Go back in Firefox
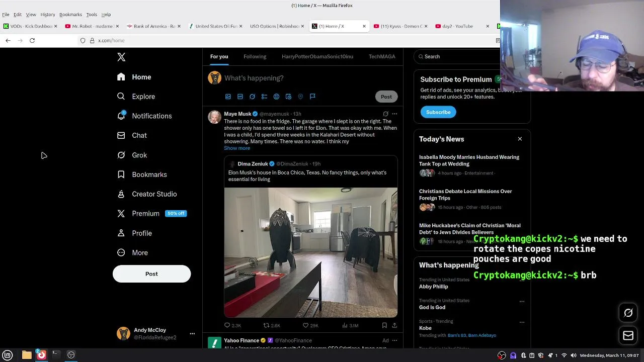644x362 pixels. click(8, 40)
